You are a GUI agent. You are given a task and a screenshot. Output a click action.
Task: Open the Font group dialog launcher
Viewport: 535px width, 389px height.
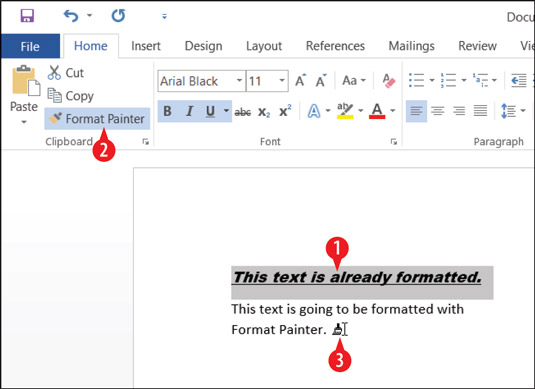(394, 142)
